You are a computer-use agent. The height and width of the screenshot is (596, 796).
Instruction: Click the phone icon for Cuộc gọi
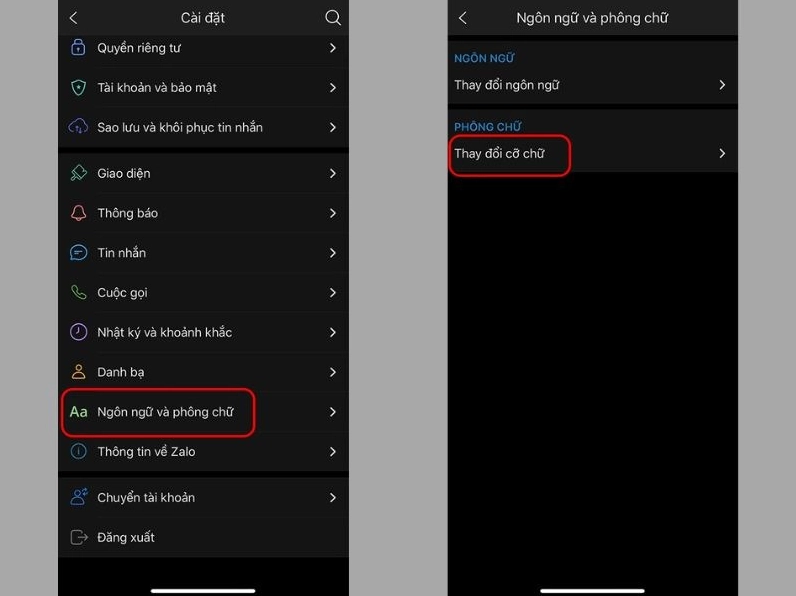78,292
